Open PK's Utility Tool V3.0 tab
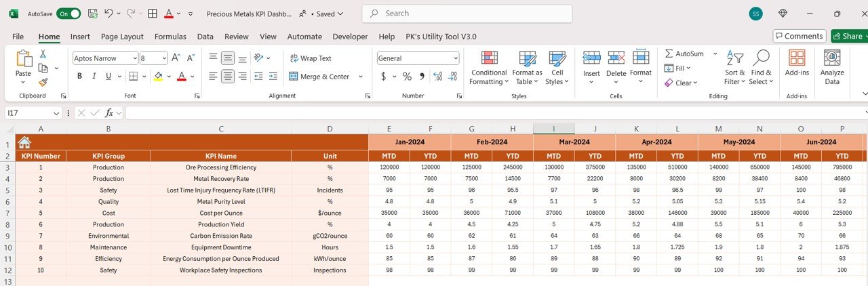This screenshot has height=286, width=868. tap(441, 37)
